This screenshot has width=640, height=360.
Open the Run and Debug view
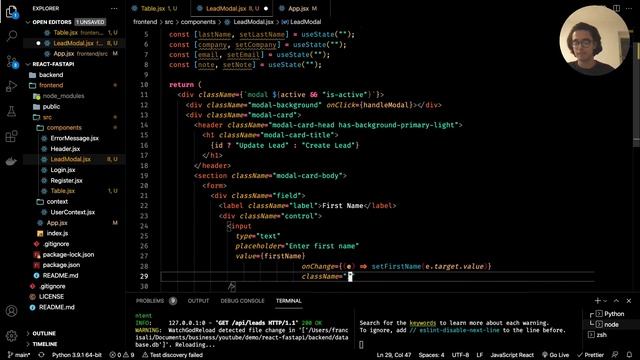(12, 86)
